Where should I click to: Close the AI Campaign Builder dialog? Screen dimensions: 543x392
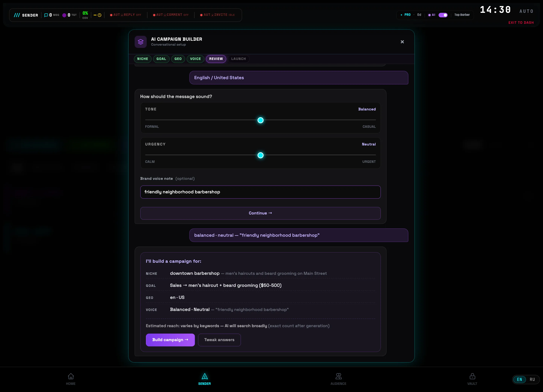tap(402, 42)
